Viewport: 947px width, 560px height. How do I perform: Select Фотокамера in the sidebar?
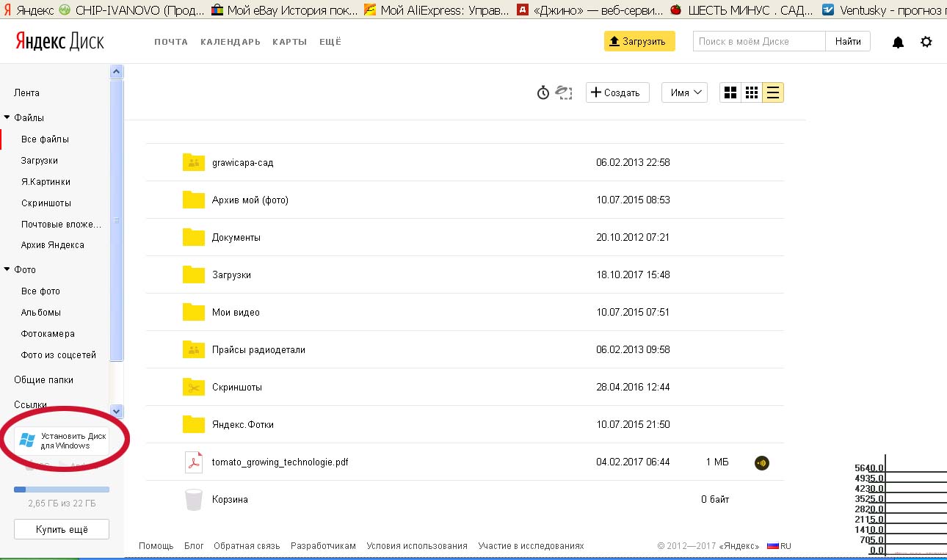click(x=48, y=334)
